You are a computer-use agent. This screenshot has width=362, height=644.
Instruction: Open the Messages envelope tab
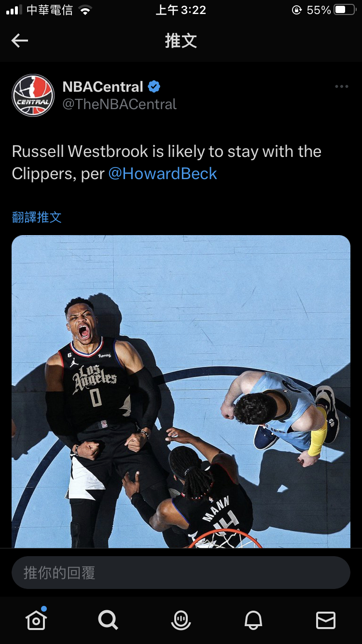(x=326, y=620)
